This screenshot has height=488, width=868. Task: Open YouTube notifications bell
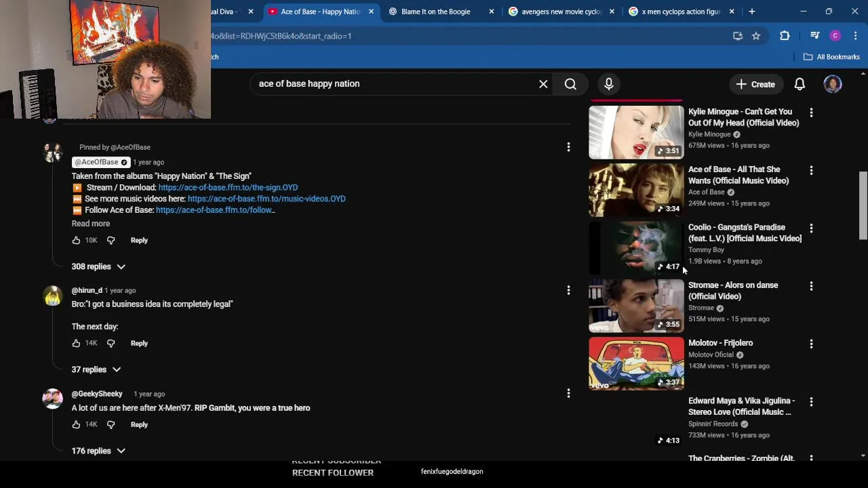click(800, 84)
